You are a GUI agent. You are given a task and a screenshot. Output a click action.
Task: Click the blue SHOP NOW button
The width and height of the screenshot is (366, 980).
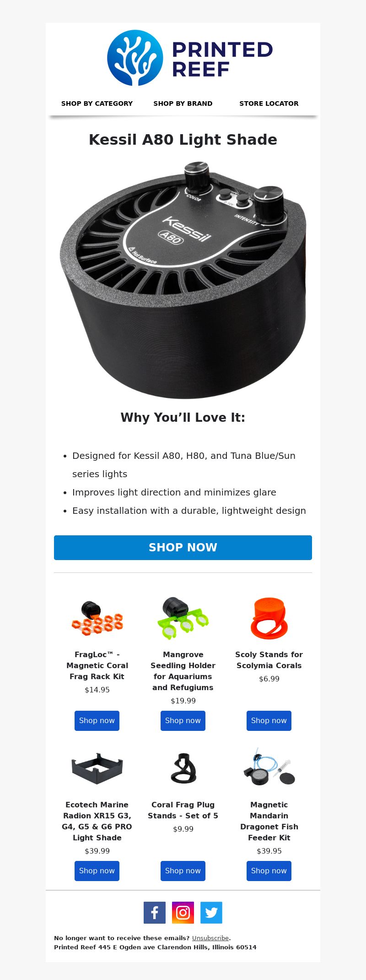tap(183, 548)
